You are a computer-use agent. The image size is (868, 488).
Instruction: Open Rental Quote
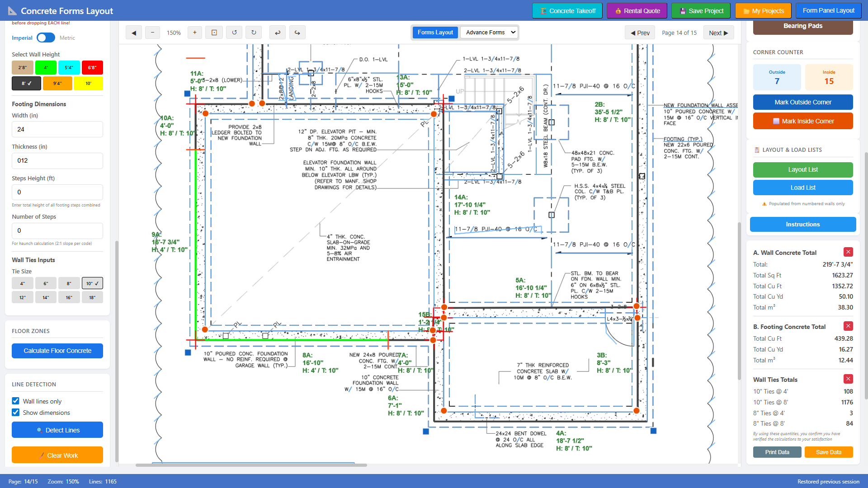637,11
